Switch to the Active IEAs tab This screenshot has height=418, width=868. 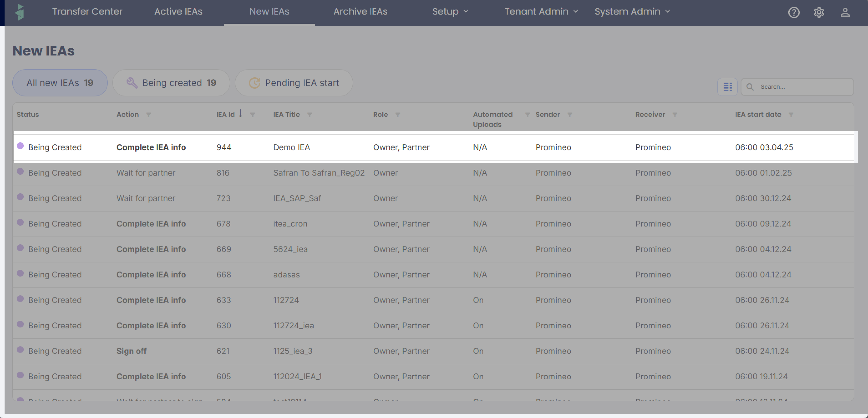(178, 11)
